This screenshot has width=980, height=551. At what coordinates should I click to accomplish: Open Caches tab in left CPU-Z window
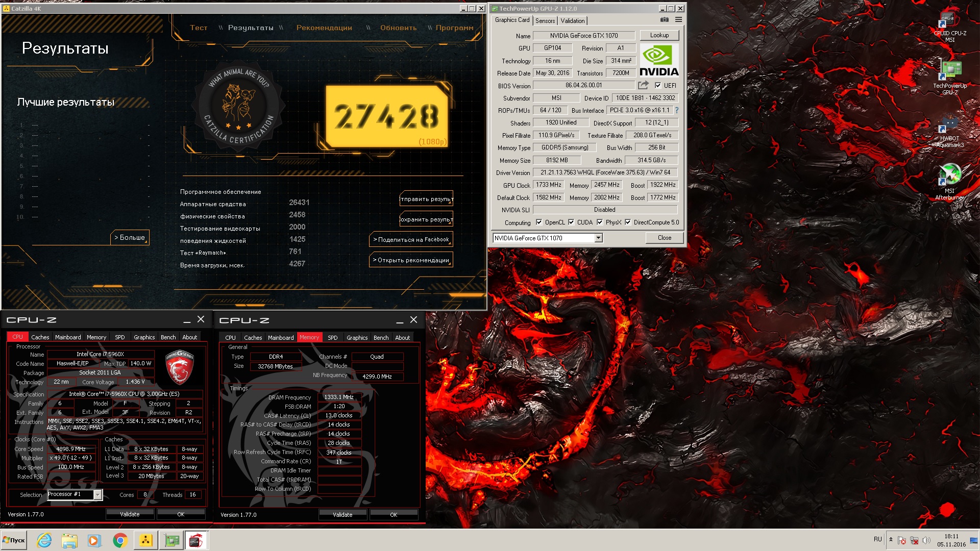pyautogui.click(x=40, y=337)
